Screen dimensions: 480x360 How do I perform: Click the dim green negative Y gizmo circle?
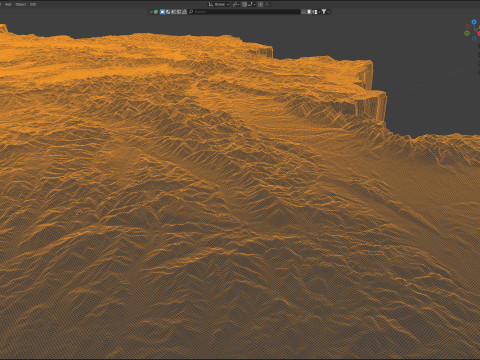click(467, 33)
